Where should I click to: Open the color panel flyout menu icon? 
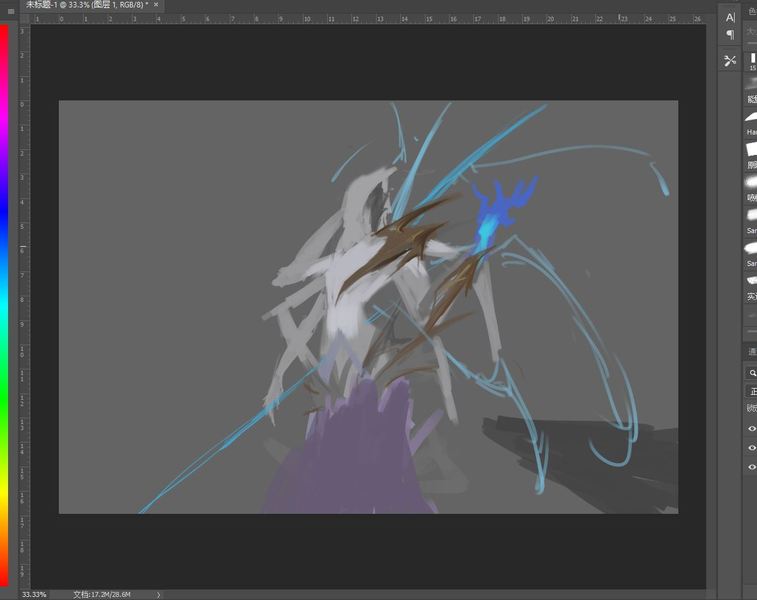click(11, 12)
